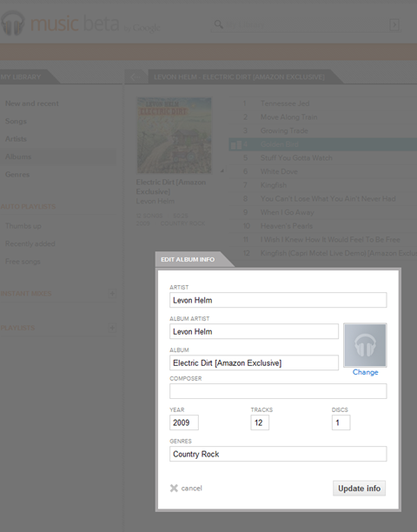Image resolution: width=417 pixels, height=532 pixels.
Task: Open album menu arrow beside the cover
Action: coord(222,170)
